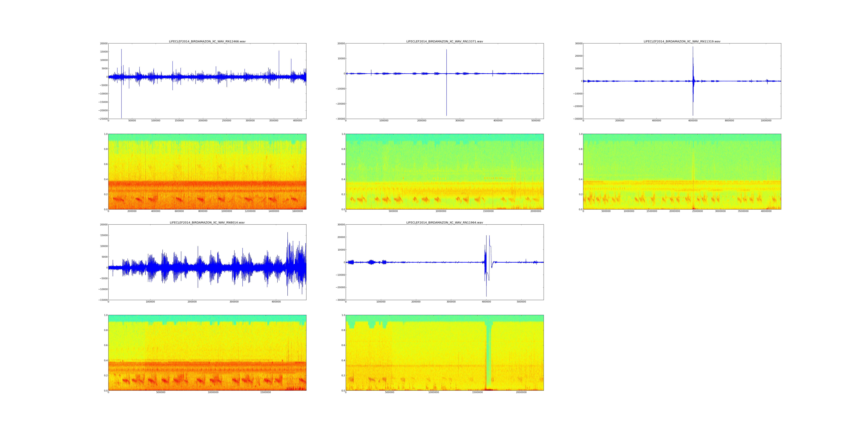Click the green vertical gap in RN11964 spectrogram
868x434 pixels.
point(489,354)
